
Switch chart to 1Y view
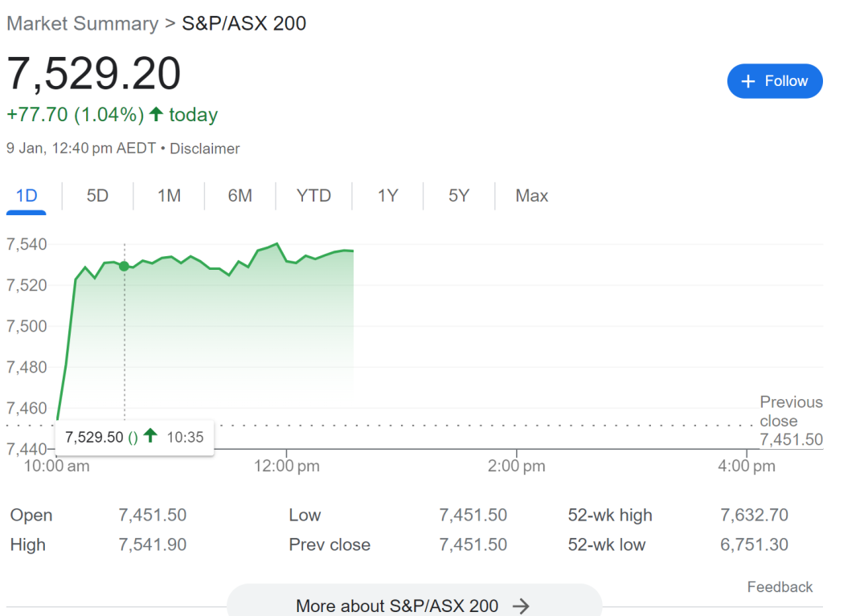click(x=387, y=196)
